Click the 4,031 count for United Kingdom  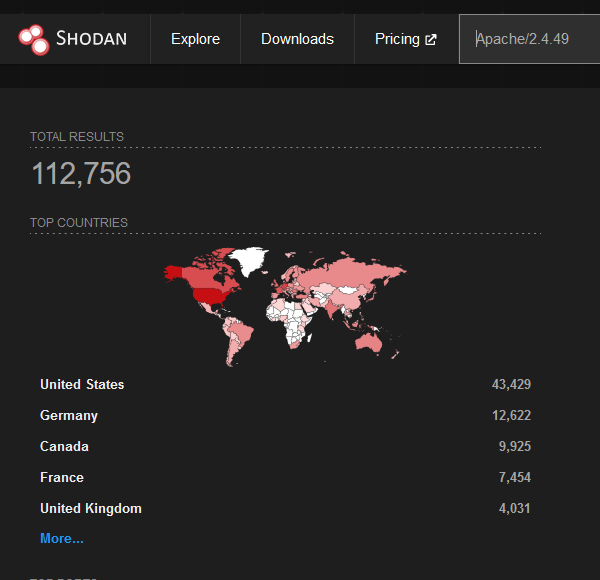515,508
